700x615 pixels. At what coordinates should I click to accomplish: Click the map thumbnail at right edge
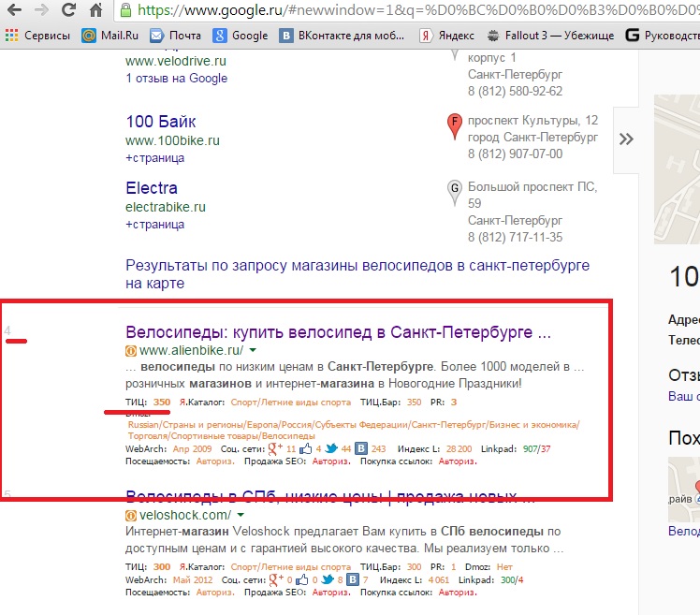[677, 169]
